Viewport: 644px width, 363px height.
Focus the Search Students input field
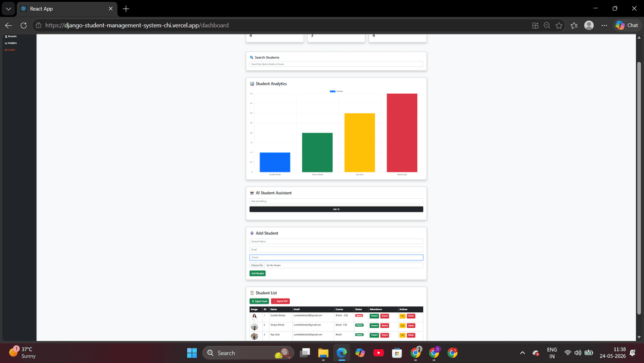click(336, 64)
